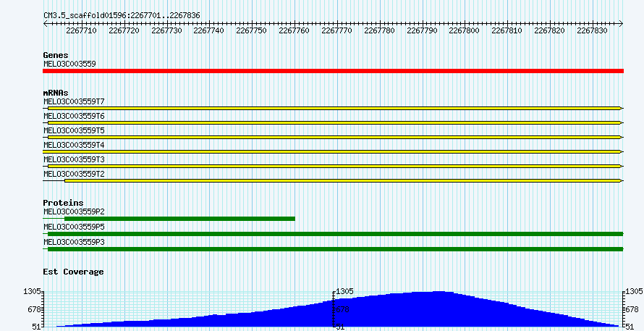Select the MELO3C003559T4 mRNA glyph
Image resolution: width=644 pixels, height=331 pixels.
(x=333, y=151)
